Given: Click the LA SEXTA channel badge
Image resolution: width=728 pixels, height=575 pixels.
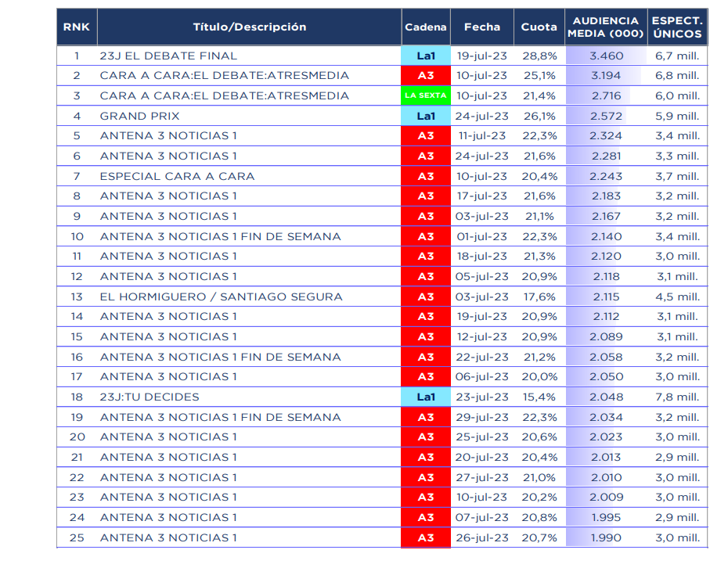Looking at the screenshot, I should tap(426, 95).
